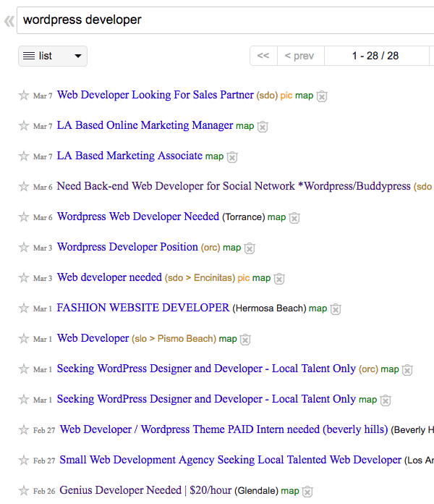Viewport: 434px width, 504px height.
Task: Open Genius Developer Needed $20/hour listing
Action: pyautogui.click(x=145, y=490)
